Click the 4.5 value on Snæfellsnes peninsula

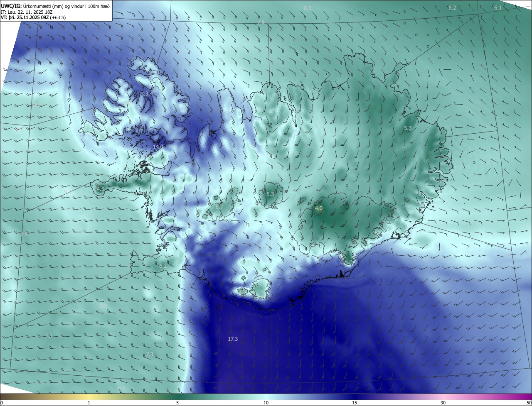click(x=101, y=189)
